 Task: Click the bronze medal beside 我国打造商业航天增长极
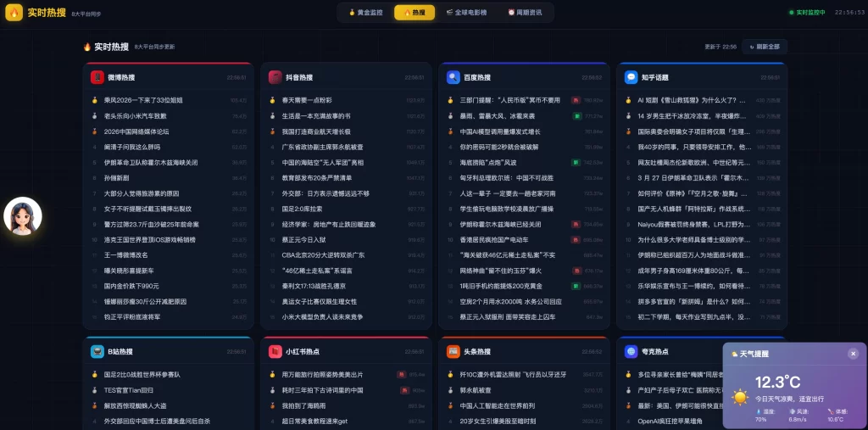pos(272,131)
